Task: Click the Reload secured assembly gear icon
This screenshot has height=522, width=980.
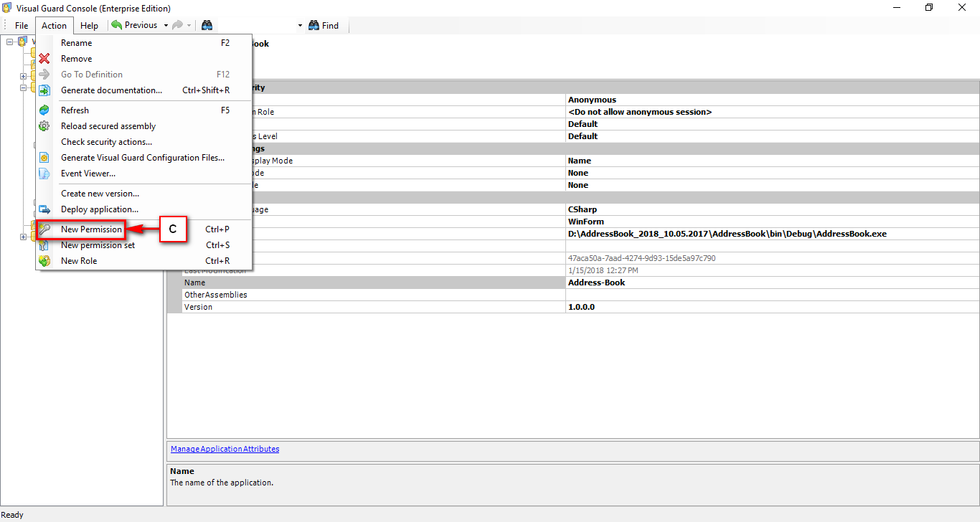Action: pyautogui.click(x=44, y=125)
